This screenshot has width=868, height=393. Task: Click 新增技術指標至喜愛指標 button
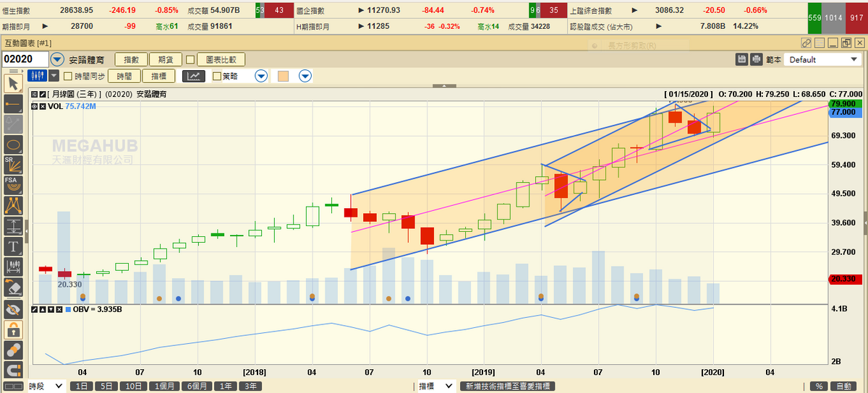(508, 386)
